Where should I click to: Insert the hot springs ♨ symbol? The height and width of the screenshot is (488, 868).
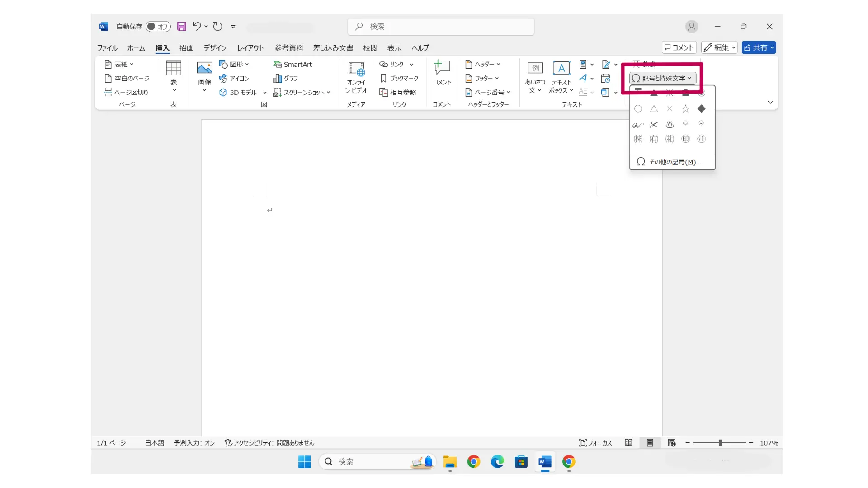[670, 124]
